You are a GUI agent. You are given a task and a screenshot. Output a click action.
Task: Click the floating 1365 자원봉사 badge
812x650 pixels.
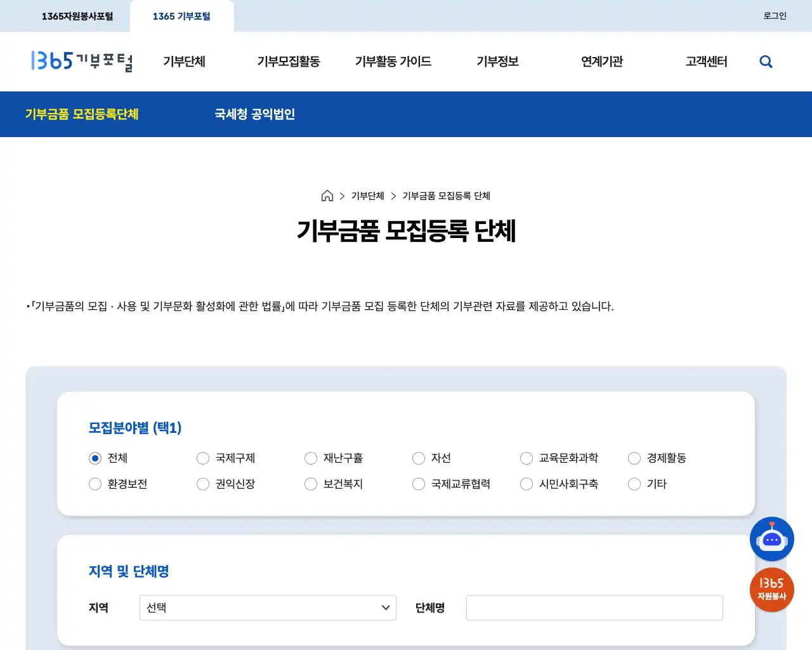(x=772, y=590)
